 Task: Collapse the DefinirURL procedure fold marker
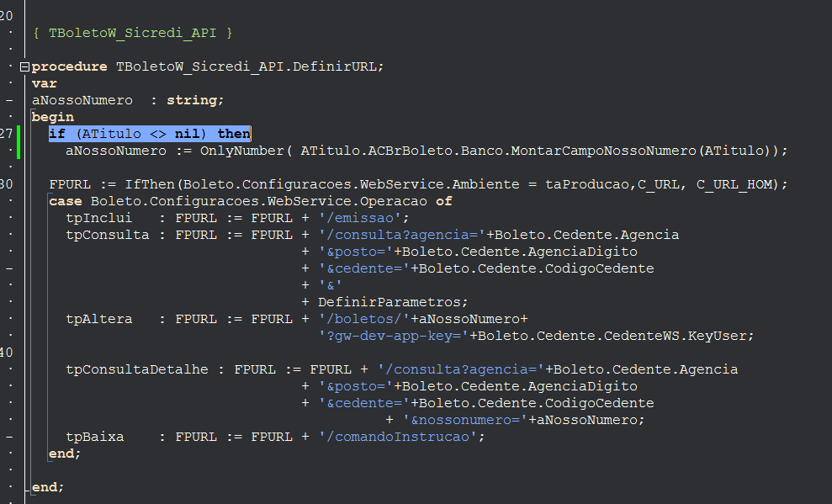[24, 66]
